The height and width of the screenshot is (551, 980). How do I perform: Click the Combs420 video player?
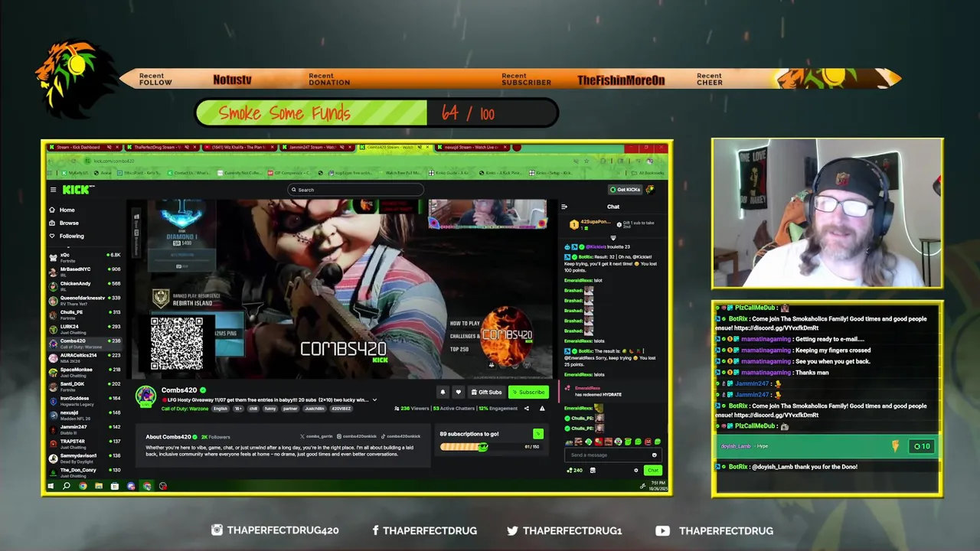click(342, 289)
